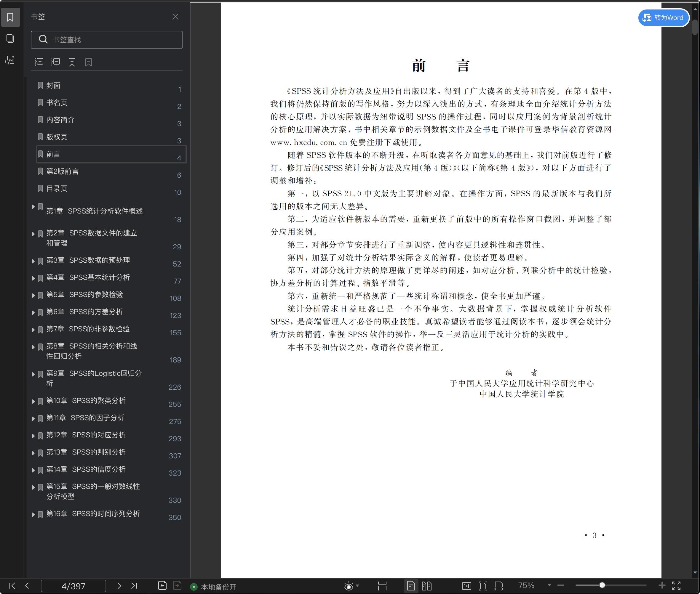
Task: Click the www.hxedu.com.cn URL text
Action: point(309,142)
